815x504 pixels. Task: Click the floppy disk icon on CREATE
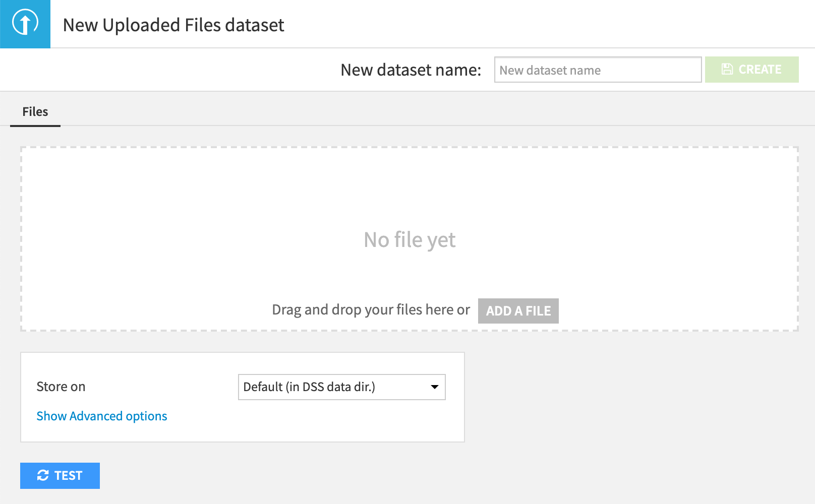pyautogui.click(x=727, y=70)
